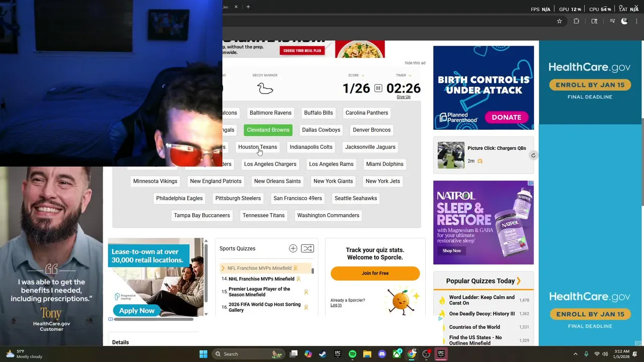Screen dimensions: 644x362
Task: Open One Deadly Decoy: History III quiz
Action: coord(481,314)
